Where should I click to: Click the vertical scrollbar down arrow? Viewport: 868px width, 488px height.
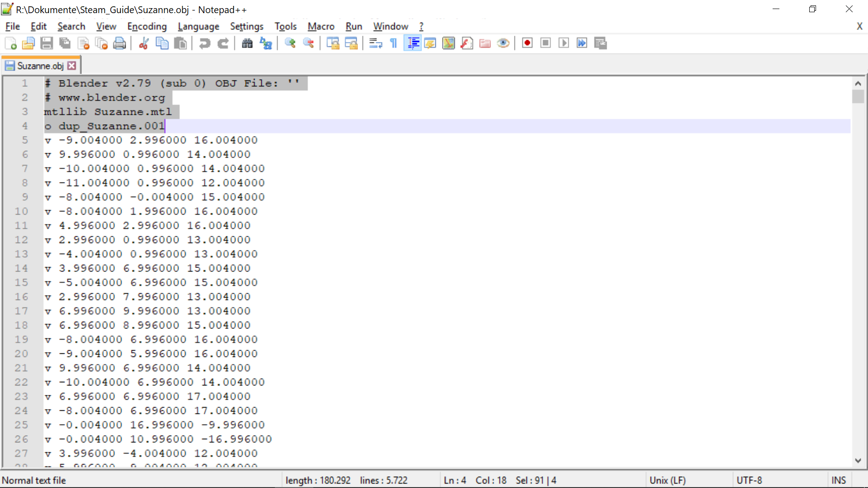[858, 460]
